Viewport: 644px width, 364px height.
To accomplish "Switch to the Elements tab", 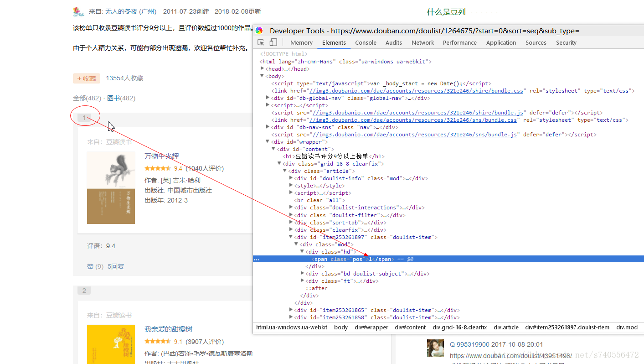I will click(x=334, y=42).
